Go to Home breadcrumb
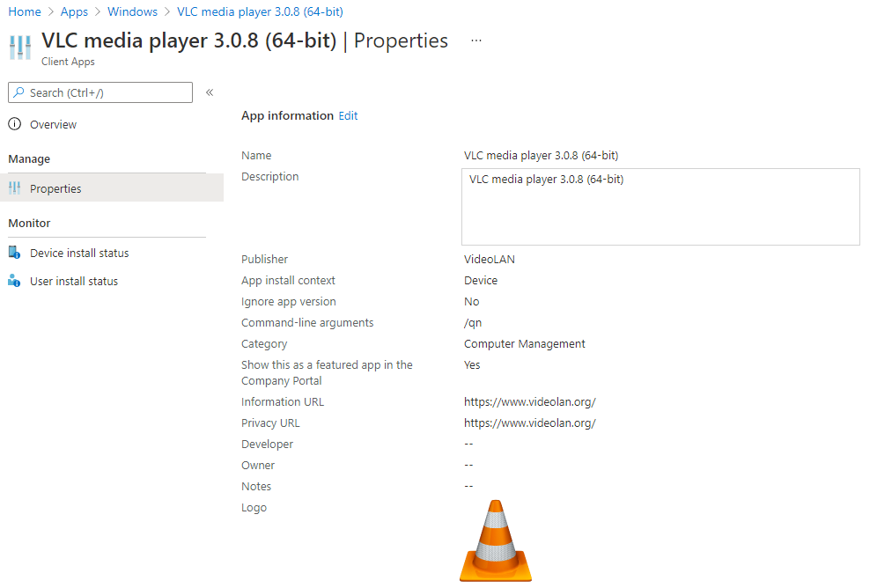 click(25, 11)
